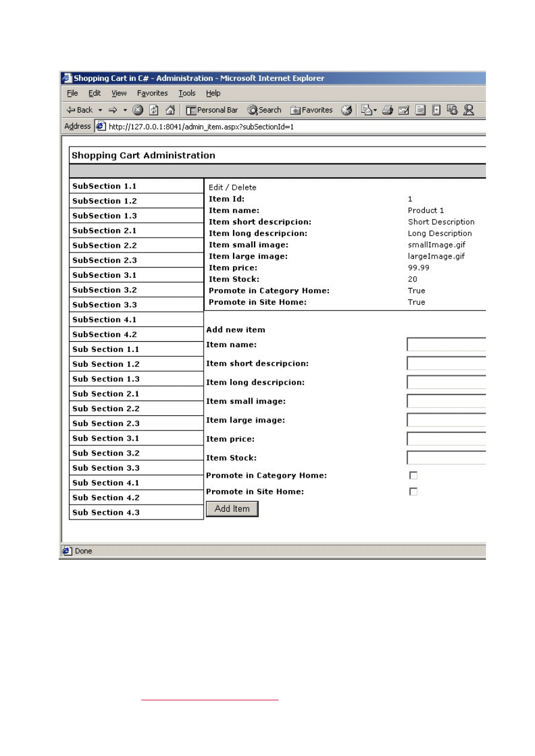Tick the Promote in Site Home checkbox
This screenshot has height=756, width=535.
pos(413,492)
